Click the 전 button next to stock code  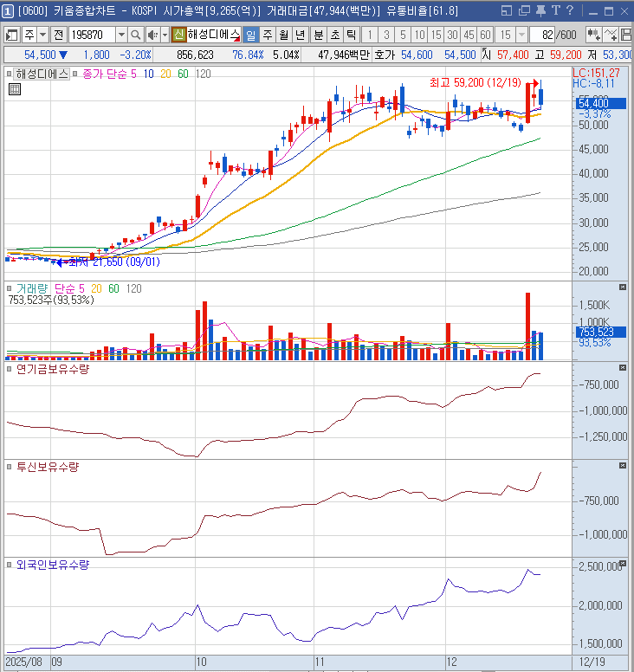click(x=58, y=35)
